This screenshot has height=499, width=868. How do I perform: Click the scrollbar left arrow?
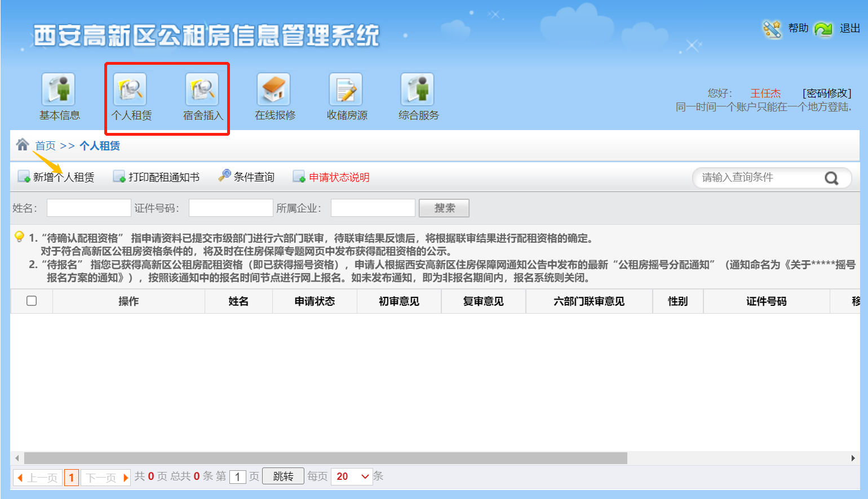point(17,458)
